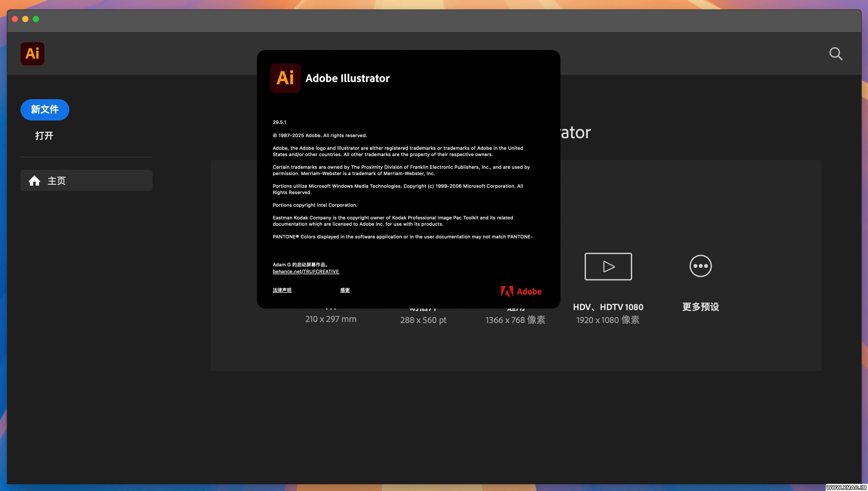Click the red Adobe logo in dialog
868x491 pixels.
[x=521, y=291]
